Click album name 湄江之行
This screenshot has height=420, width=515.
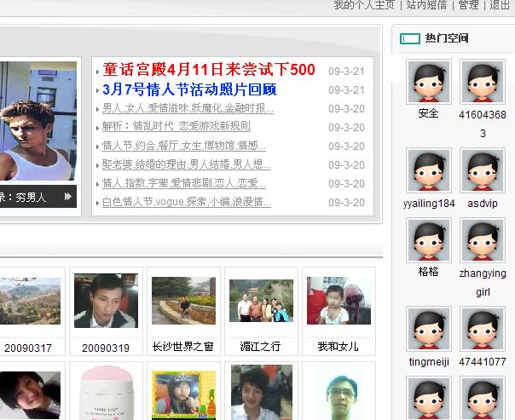(260, 347)
